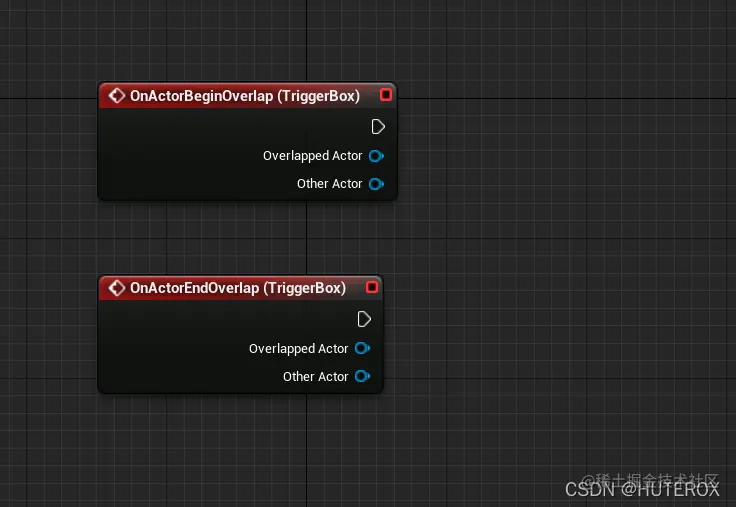736x507 pixels.
Task: Click the Other Actor label in OnActorBeginOverlap
Action: [330, 184]
